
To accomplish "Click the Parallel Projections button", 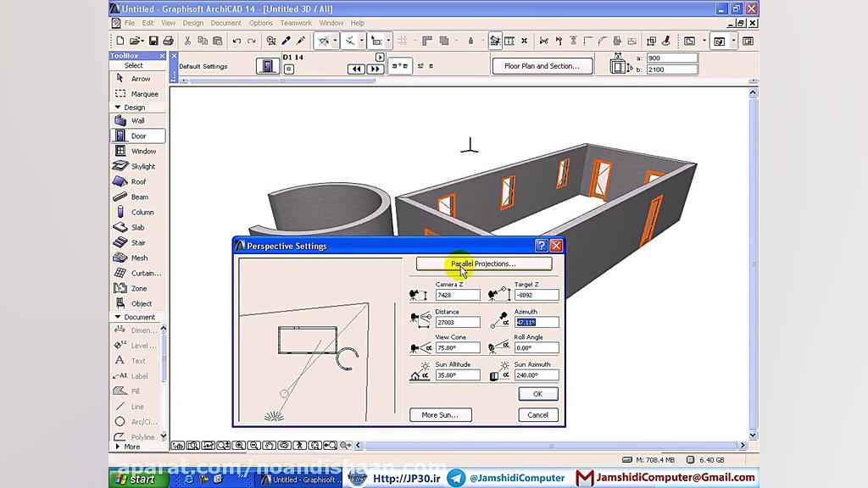I will (484, 264).
